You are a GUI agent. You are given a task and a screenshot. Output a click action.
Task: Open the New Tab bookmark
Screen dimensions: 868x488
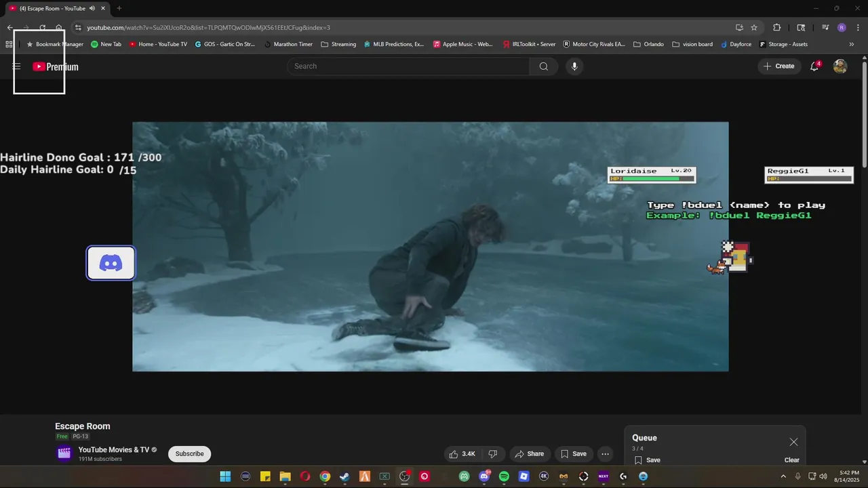(106, 44)
